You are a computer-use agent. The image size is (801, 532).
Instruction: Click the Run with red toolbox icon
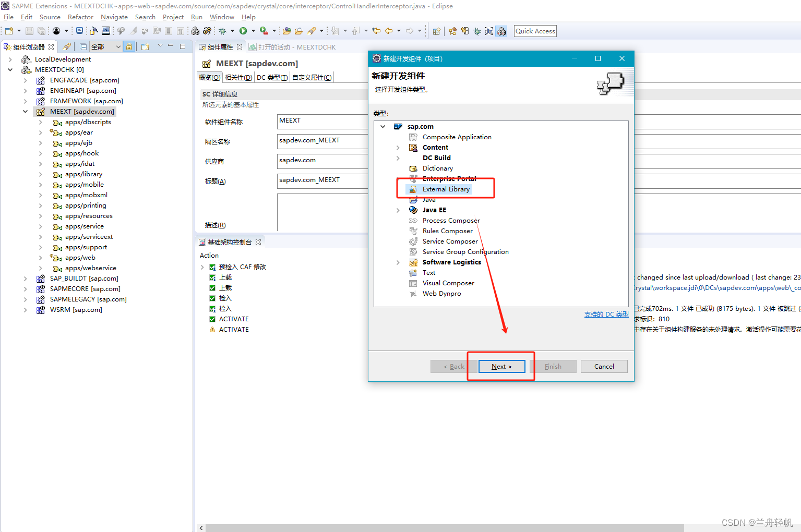tap(264, 31)
